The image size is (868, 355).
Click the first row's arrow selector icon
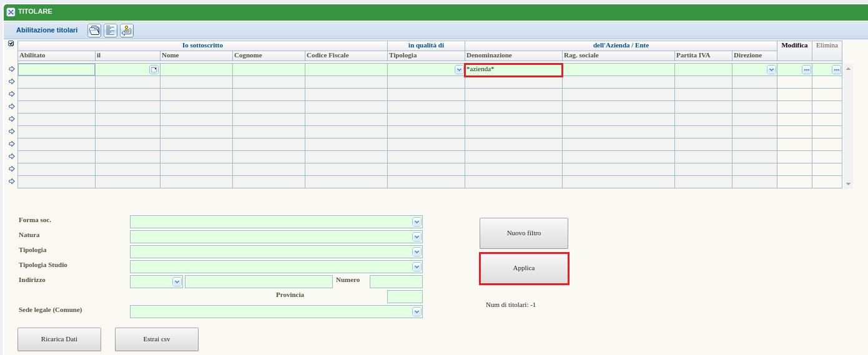tap(12, 69)
